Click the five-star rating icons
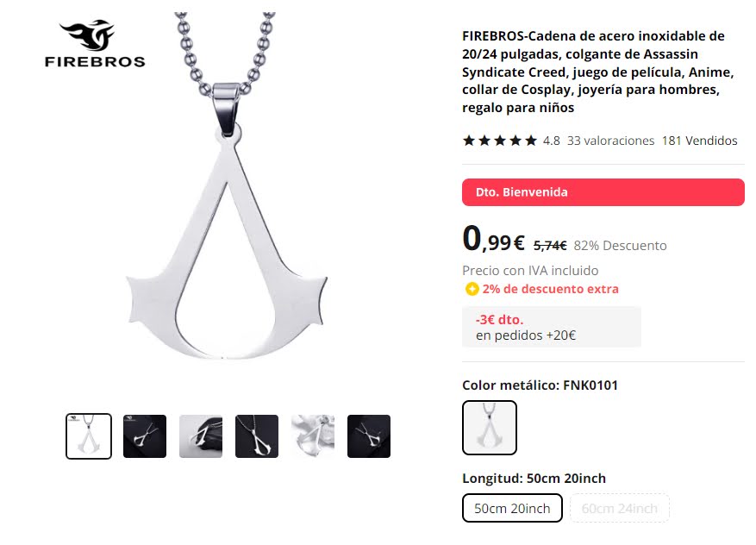This screenshot has height=545, width=756. point(499,141)
